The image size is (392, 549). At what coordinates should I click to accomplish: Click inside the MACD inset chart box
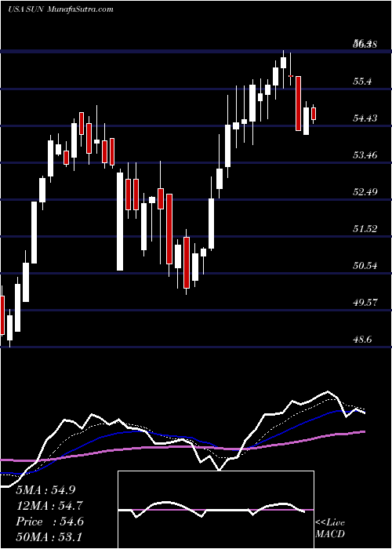click(x=216, y=510)
